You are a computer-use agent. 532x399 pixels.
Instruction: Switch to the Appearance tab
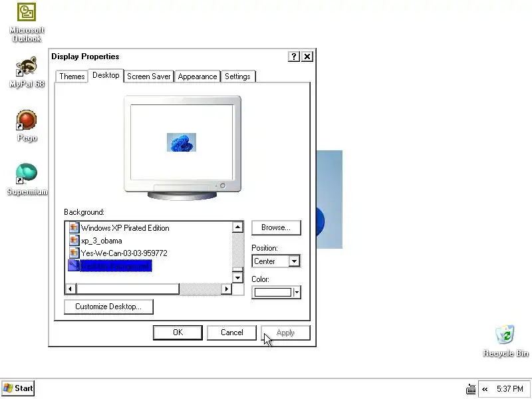click(x=197, y=76)
